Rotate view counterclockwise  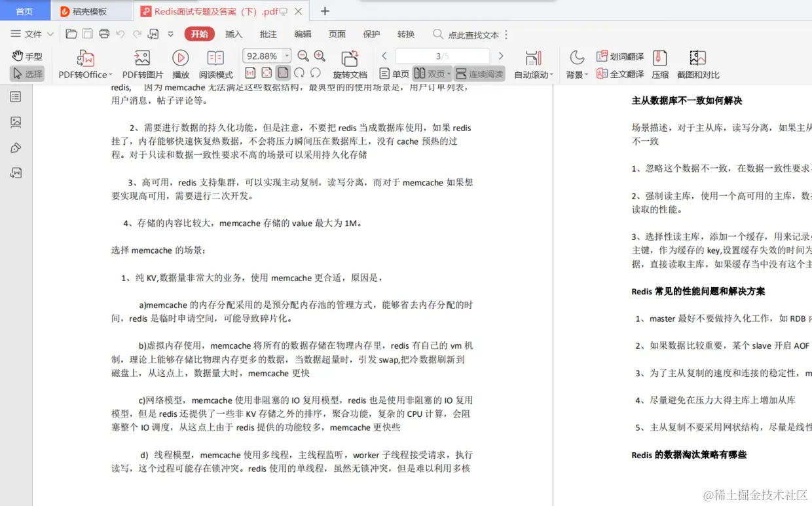(316, 73)
